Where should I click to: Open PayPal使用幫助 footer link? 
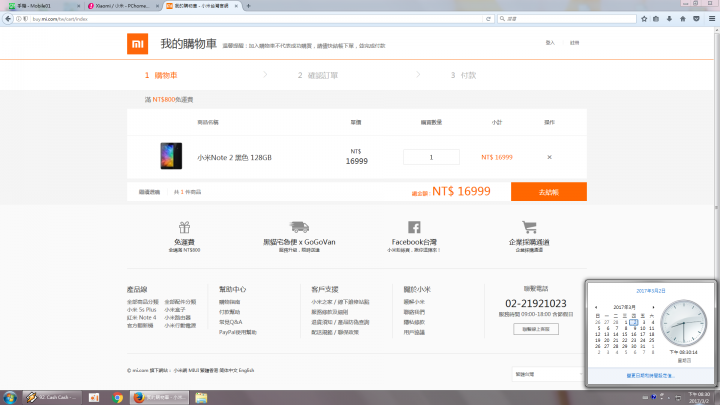(x=238, y=332)
